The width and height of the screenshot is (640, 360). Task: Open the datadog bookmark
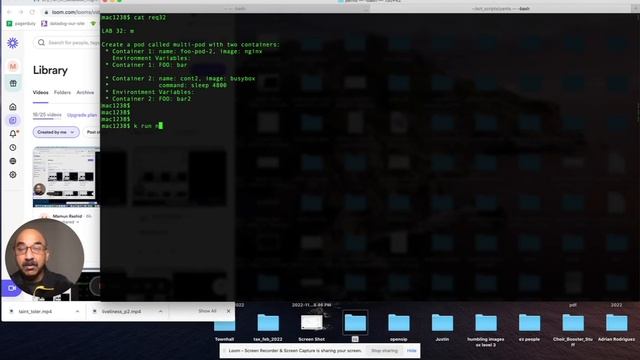63,24
